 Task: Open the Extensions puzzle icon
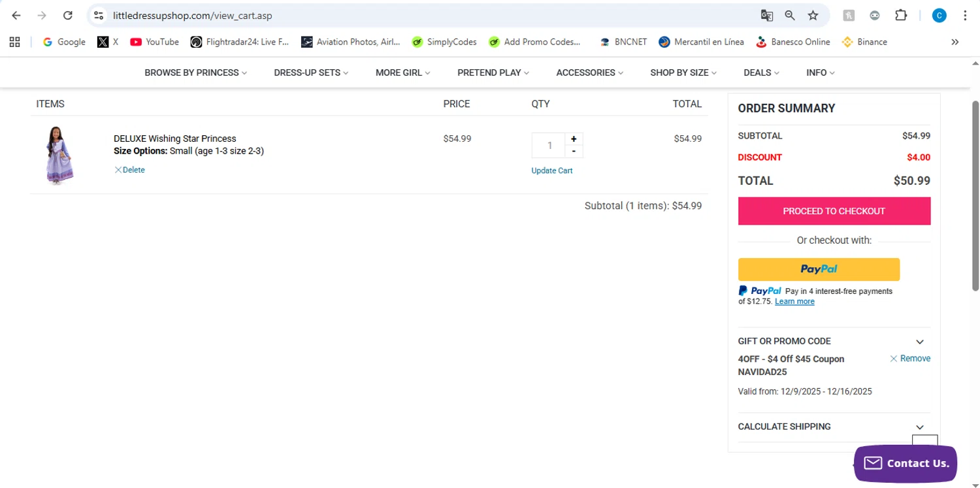(901, 15)
